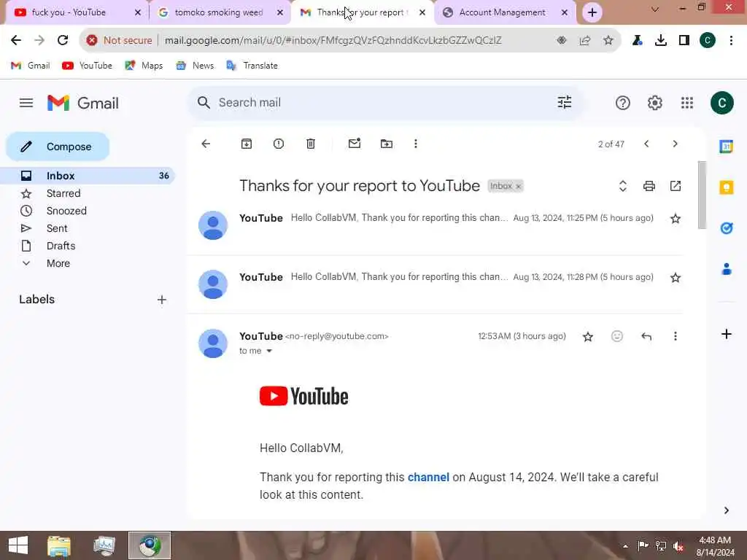Open Chrome three-dot menu
The image size is (747, 560).
731,41
